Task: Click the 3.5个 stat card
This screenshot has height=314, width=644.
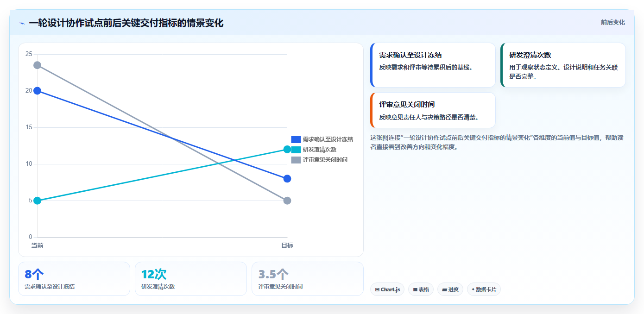Action: [x=308, y=279]
